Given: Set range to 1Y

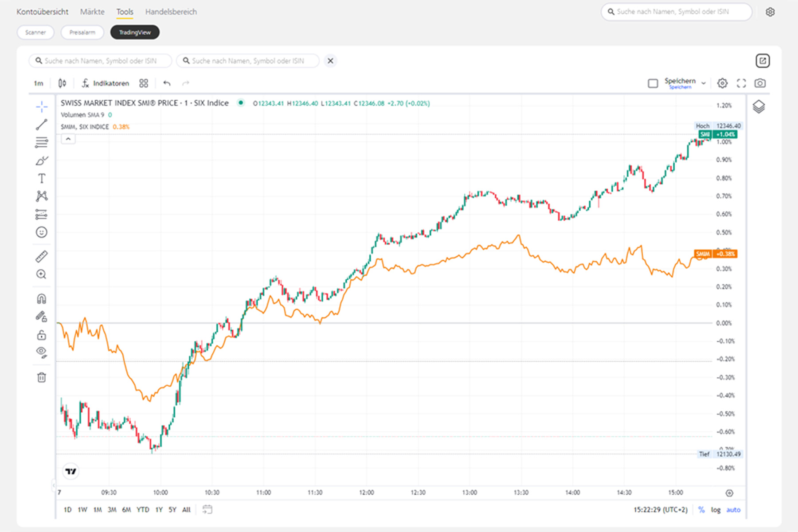Looking at the screenshot, I should [x=159, y=510].
